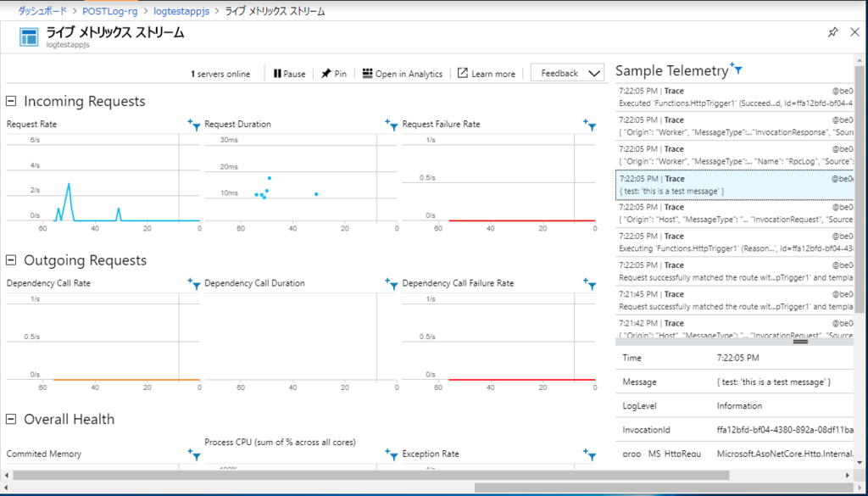This screenshot has width=868, height=496.
Task: Collapse the Incoming Requests section
Action: (x=11, y=101)
